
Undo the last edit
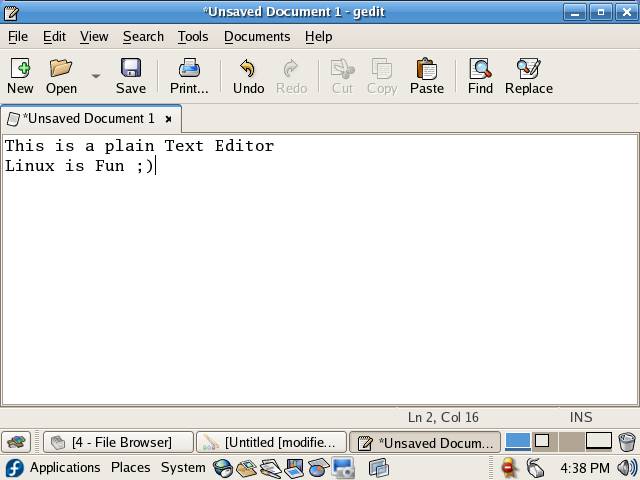click(x=248, y=69)
